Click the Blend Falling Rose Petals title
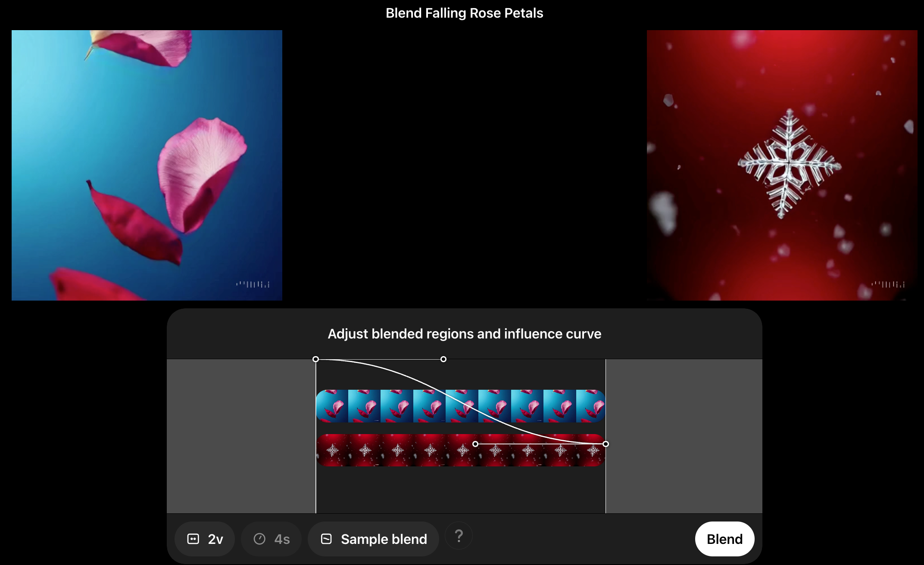 [x=464, y=13]
